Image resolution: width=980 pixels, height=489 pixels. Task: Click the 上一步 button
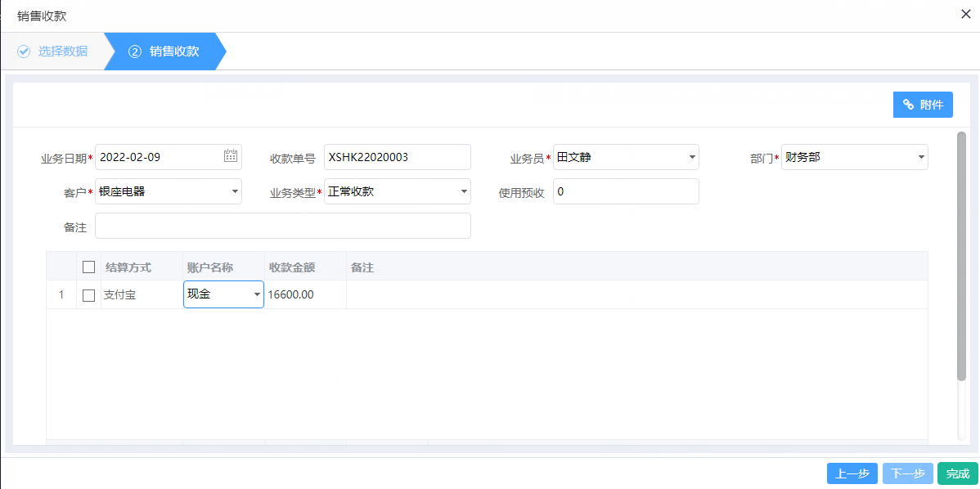coord(852,473)
